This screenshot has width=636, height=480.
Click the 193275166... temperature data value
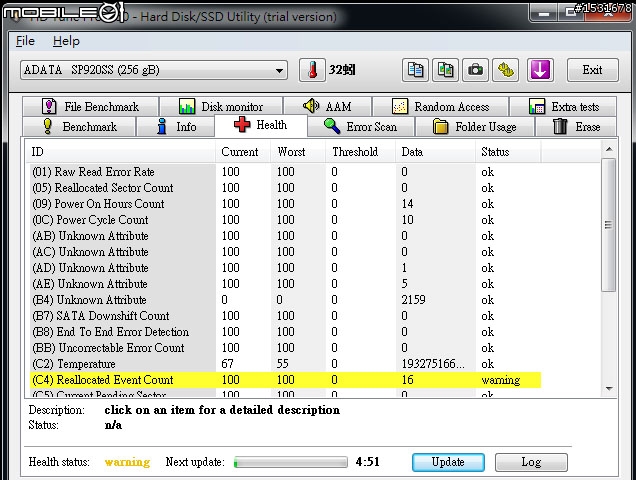click(x=433, y=364)
